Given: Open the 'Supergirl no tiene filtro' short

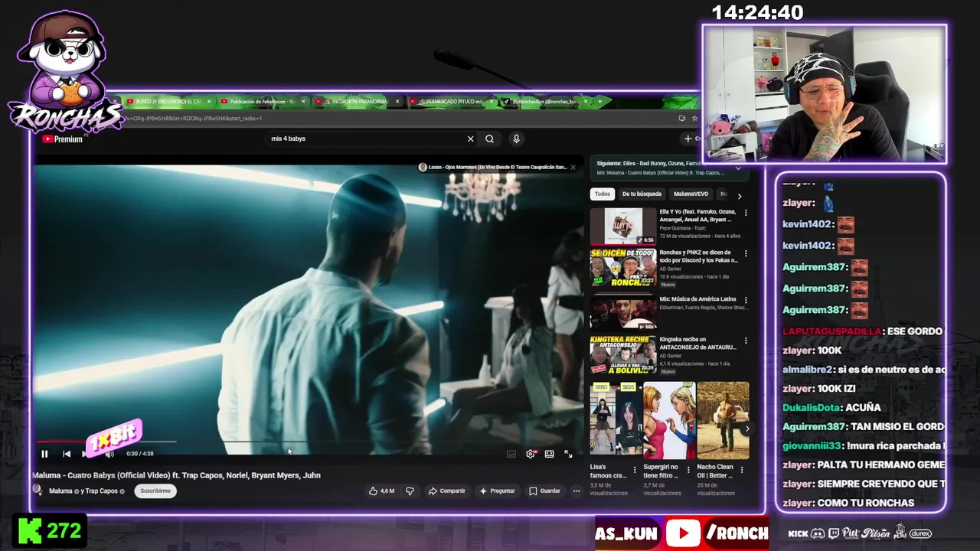Looking at the screenshot, I should tap(669, 420).
